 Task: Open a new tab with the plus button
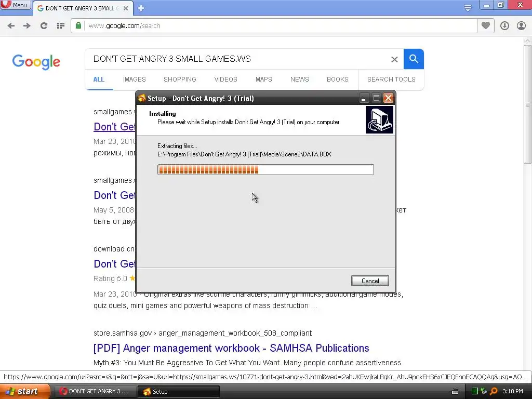(141, 8)
